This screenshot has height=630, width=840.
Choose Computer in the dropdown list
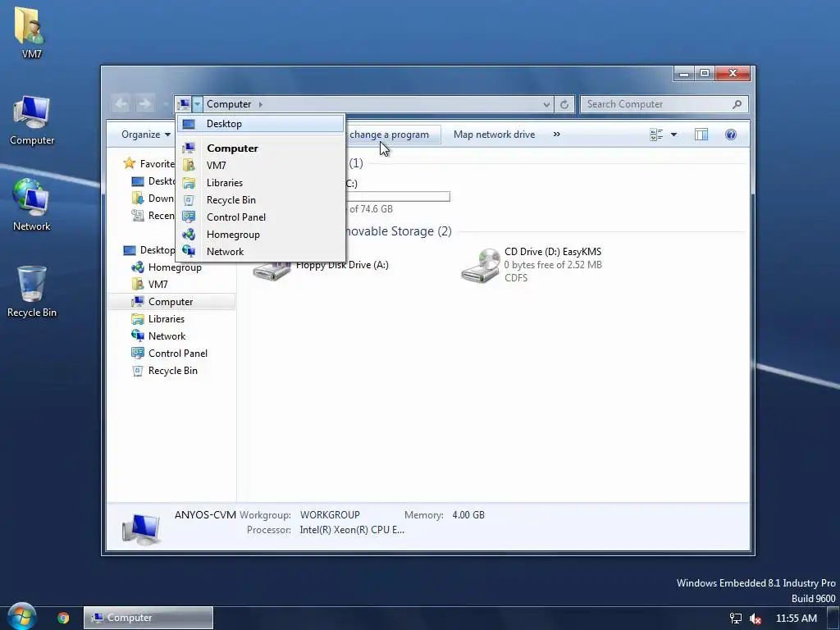(261, 148)
